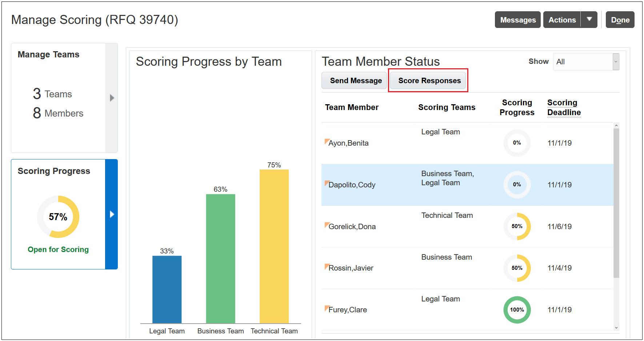Select the Manage Teams tile
Image resolution: width=644 pixels, height=341 pixels.
(58, 98)
